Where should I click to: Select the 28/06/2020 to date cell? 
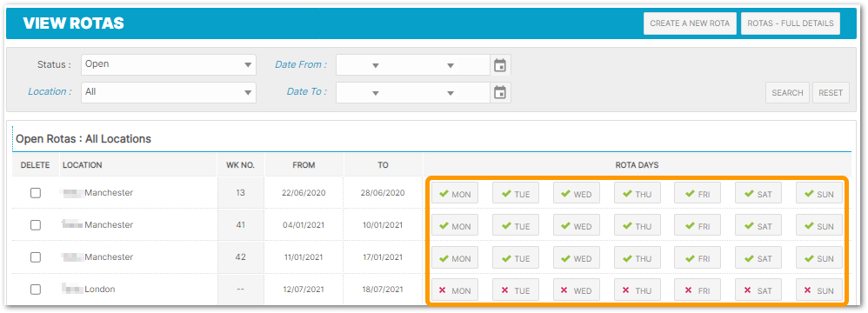[x=383, y=193]
